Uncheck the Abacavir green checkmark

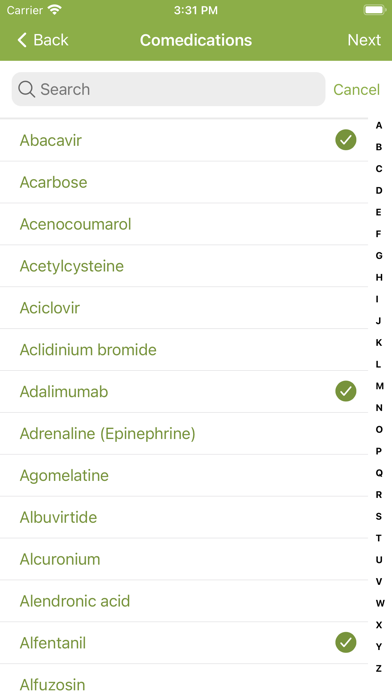345,140
